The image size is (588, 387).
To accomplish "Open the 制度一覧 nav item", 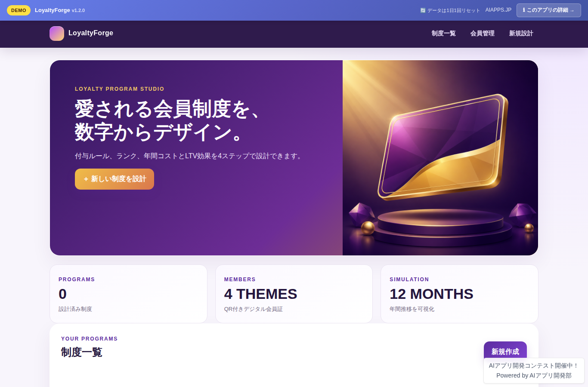I will [x=443, y=34].
